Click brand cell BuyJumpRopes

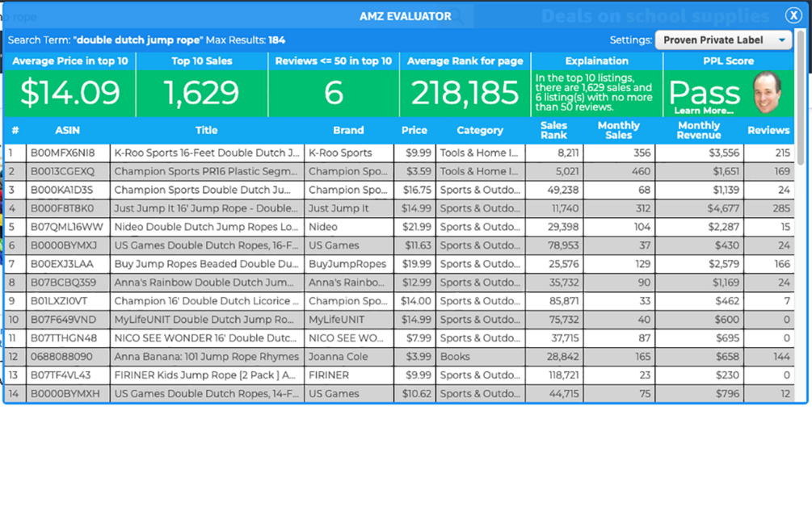coord(347,264)
